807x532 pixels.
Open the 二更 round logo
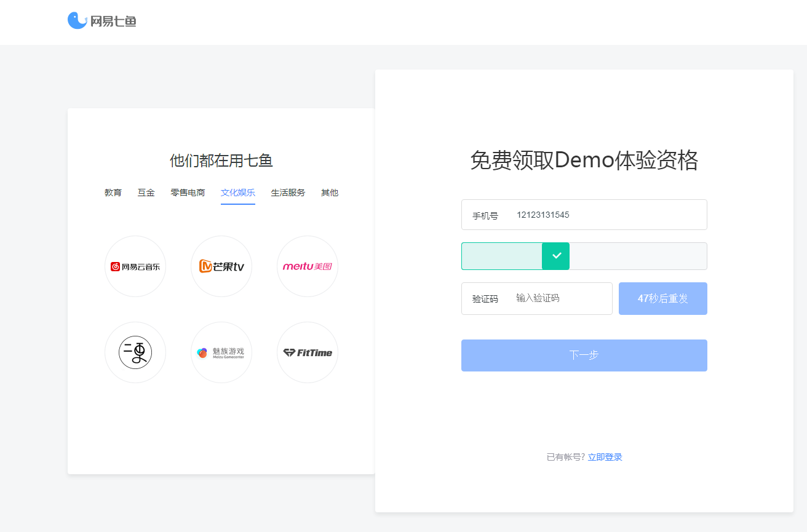pyautogui.click(x=135, y=352)
